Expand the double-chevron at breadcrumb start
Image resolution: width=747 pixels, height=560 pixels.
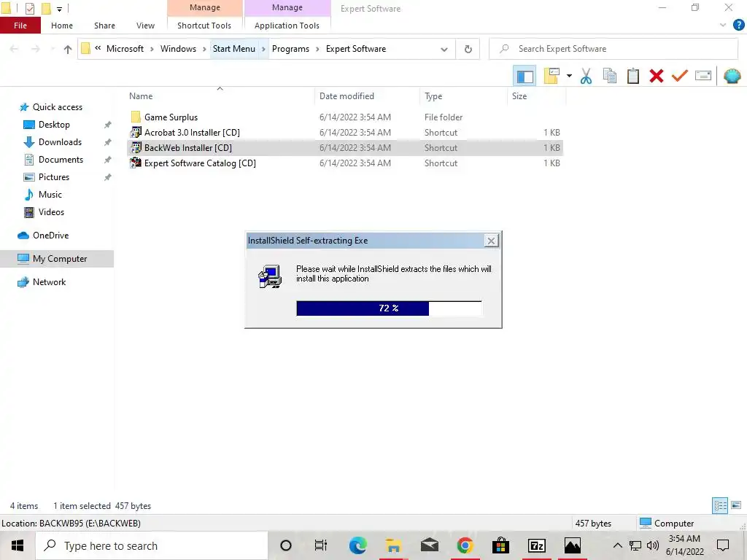coord(98,48)
